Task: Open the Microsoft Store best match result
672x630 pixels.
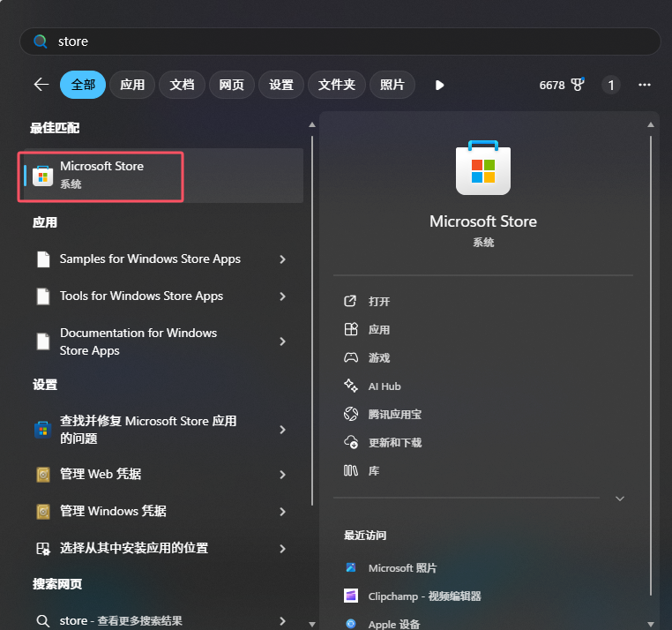Action: pos(163,176)
